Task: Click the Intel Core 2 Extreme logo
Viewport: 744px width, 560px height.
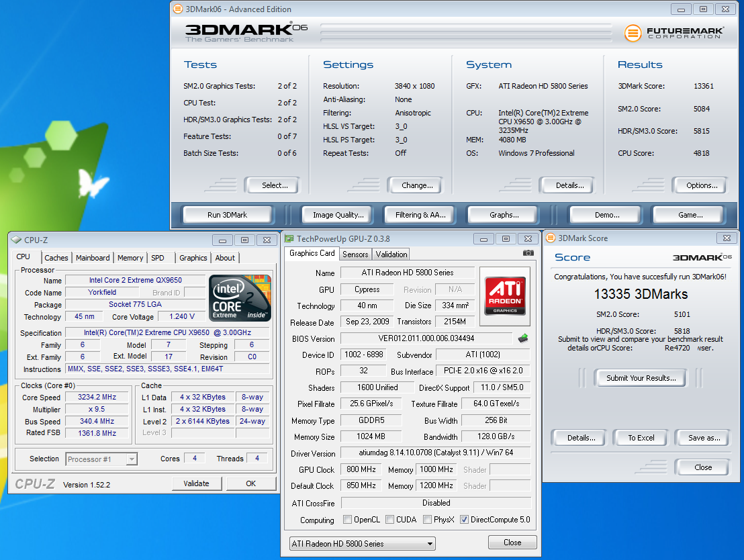Action: [240, 298]
